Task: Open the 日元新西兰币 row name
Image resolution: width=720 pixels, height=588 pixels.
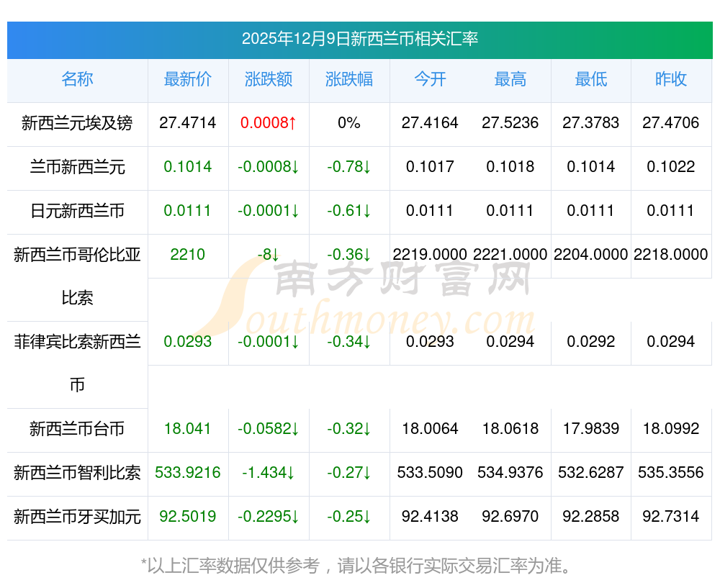Action: click(x=77, y=211)
